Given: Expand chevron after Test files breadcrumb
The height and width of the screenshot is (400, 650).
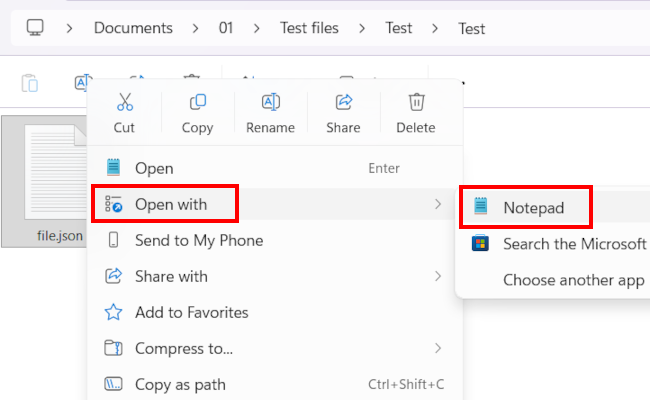Looking at the screenshot, I should pos(362,29).
